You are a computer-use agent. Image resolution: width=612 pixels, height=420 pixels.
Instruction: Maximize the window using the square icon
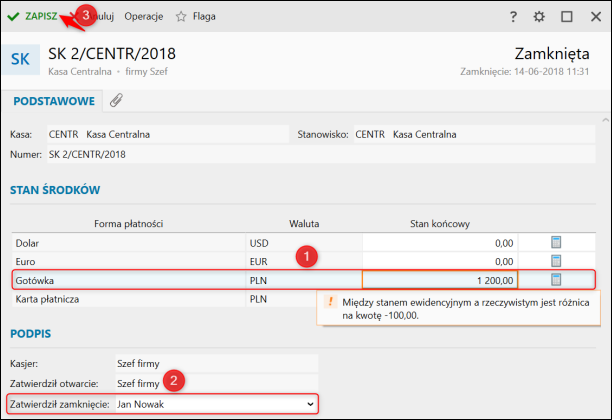tap(567, 17)
